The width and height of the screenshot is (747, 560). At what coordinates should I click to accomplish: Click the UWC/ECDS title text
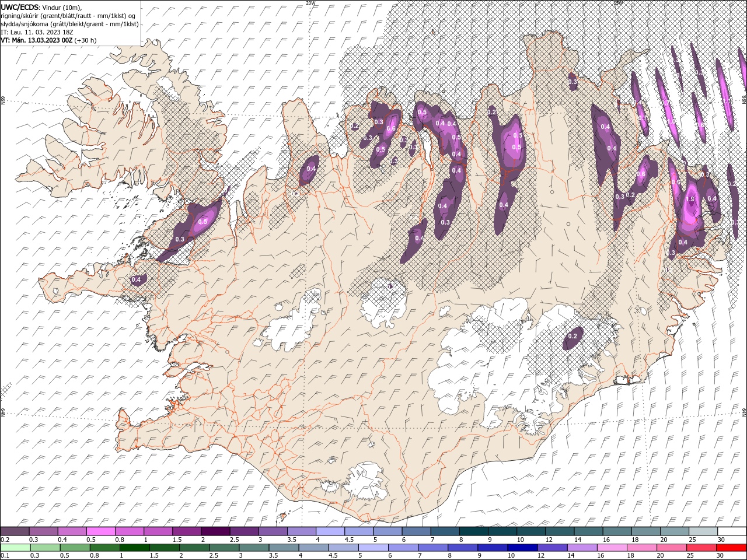click(x=19, y=7)
